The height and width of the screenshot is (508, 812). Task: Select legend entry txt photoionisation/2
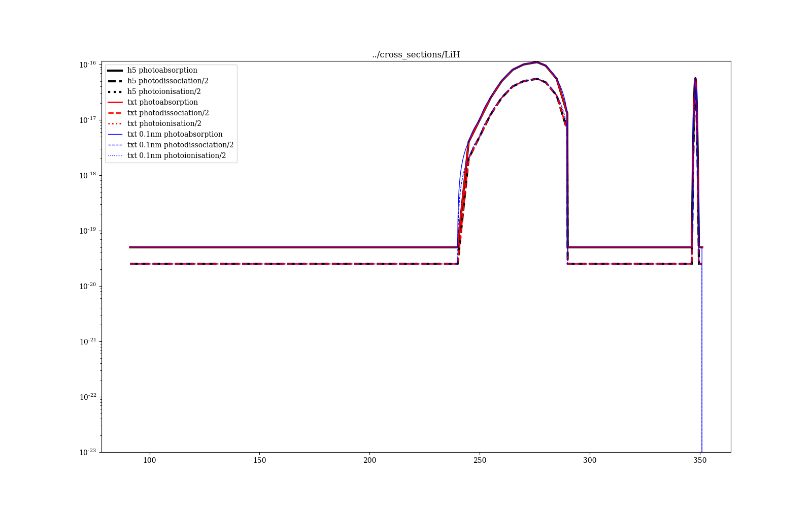[154, 123]
